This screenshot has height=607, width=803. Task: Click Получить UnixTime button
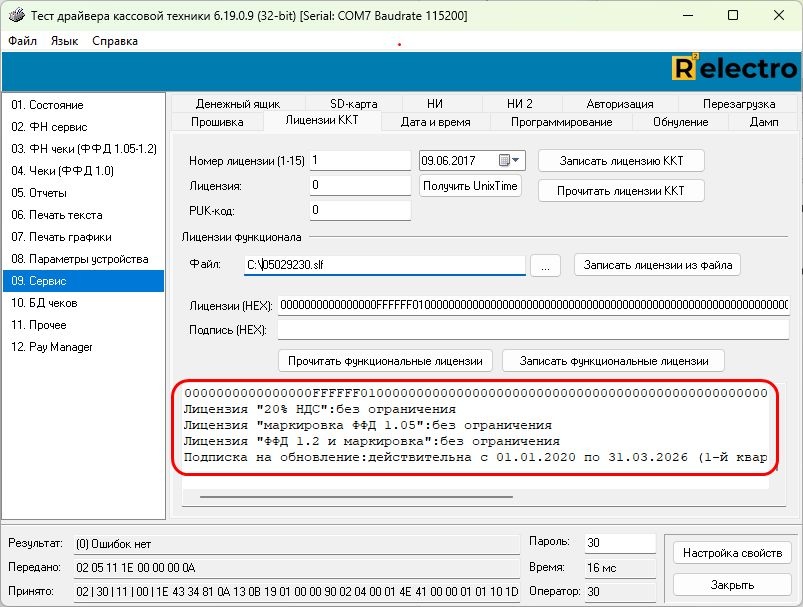coord(470,186)
